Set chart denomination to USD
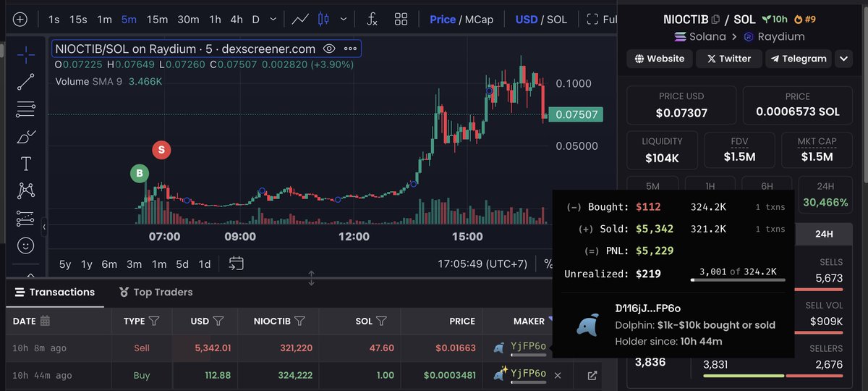The image size is (868, 391). 526,20
